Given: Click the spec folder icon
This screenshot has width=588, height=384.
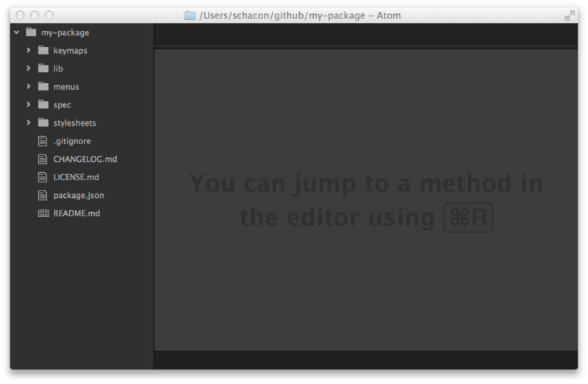Looking at the screenshot, I should point(43,104).
